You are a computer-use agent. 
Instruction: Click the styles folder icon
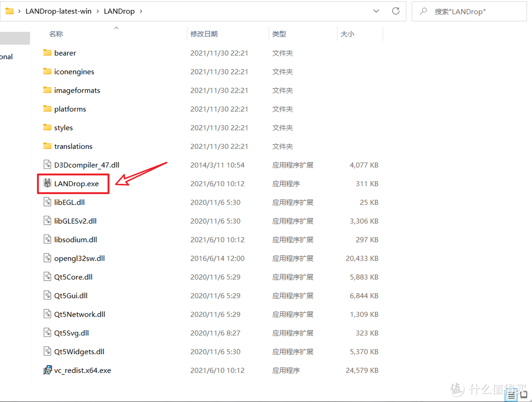(47, 127)
